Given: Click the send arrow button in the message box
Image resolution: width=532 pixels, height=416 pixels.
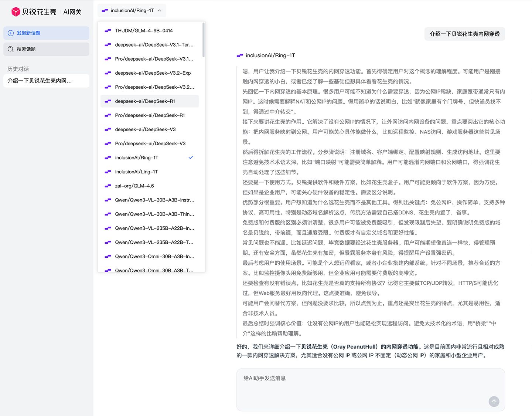Looking at the screenshot, I should pyautogui.click(x=494, y=402).
